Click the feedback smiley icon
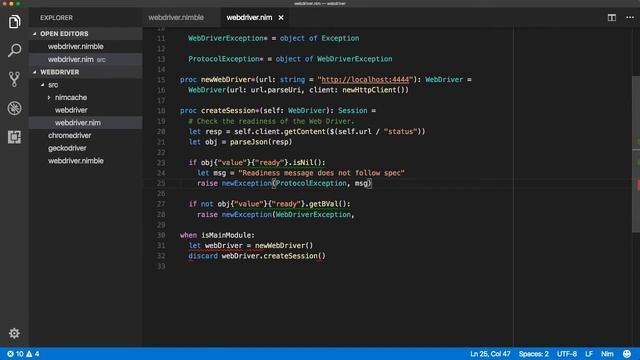 (627, 354)
